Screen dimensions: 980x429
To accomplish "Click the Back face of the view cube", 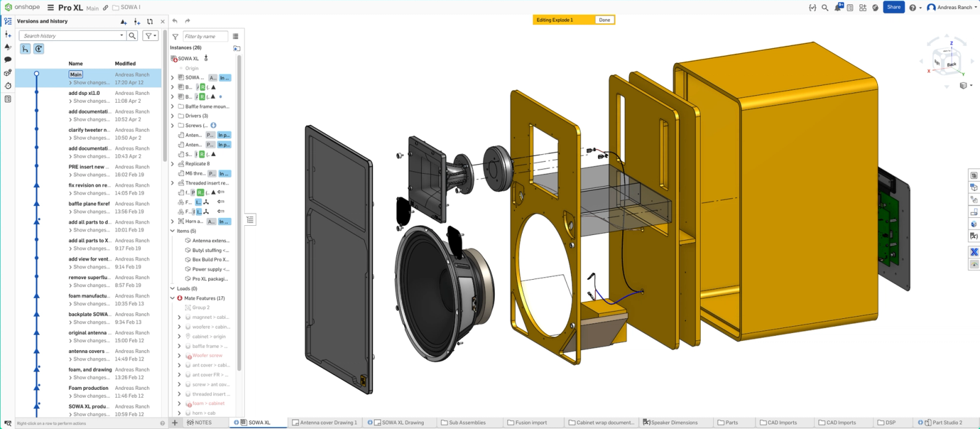I will [951, 64].
